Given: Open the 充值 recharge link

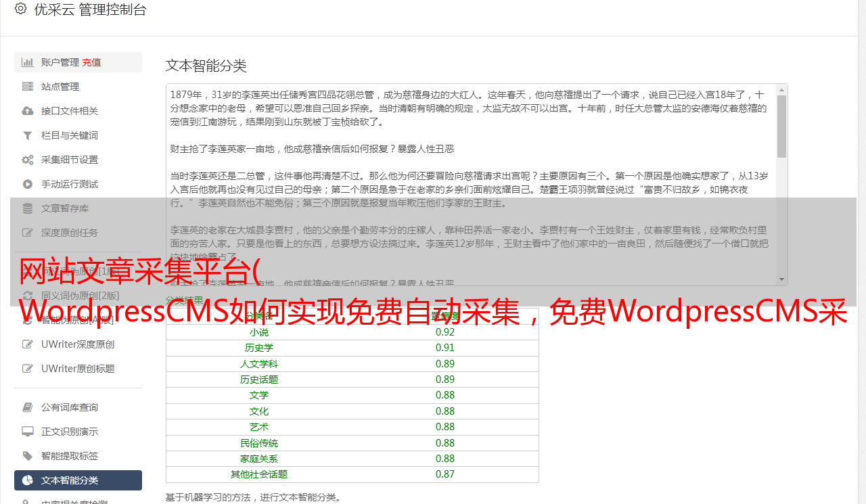Looking at the screenshot, I should point(91,62).
